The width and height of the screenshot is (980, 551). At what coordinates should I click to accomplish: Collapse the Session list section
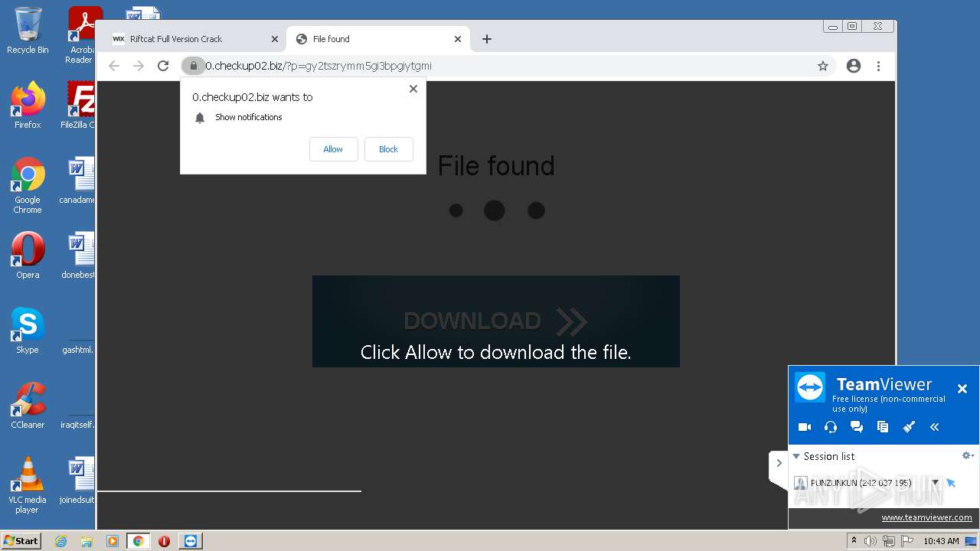click(x=796, y=456)
